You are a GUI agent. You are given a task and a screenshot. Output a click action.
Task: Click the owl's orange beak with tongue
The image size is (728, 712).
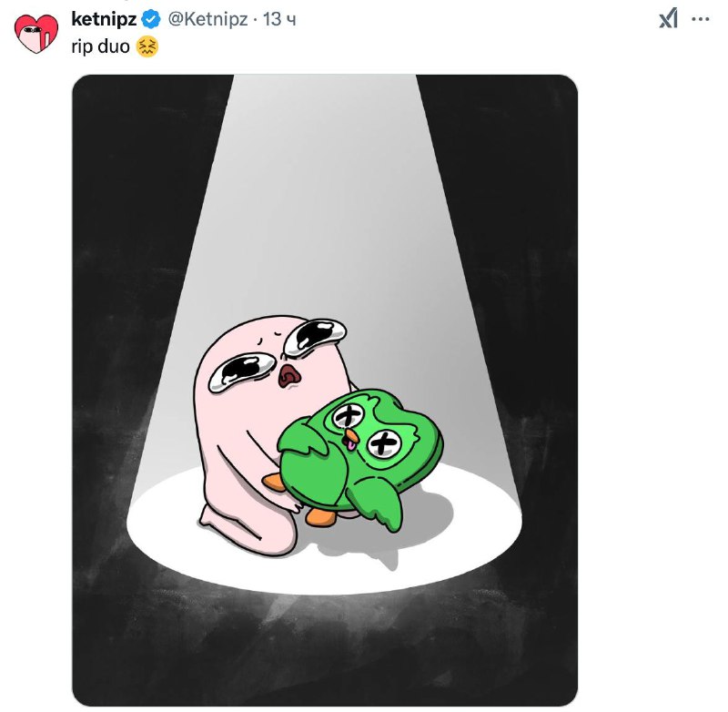[350, 440]
